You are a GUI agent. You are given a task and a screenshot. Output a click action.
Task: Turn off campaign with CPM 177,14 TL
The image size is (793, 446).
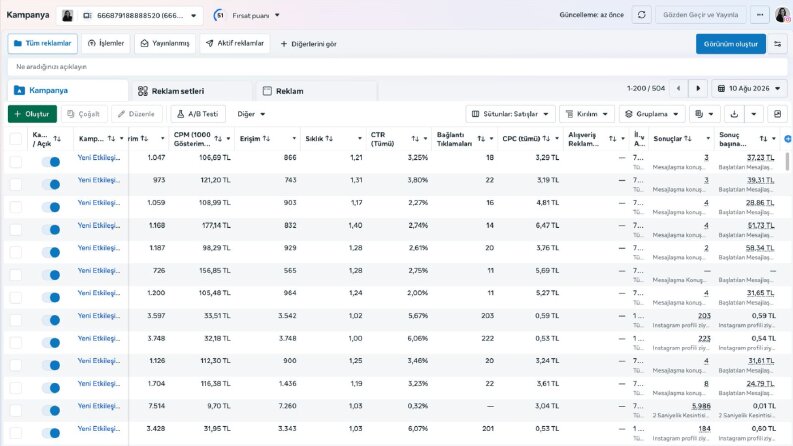pos(51,230)
